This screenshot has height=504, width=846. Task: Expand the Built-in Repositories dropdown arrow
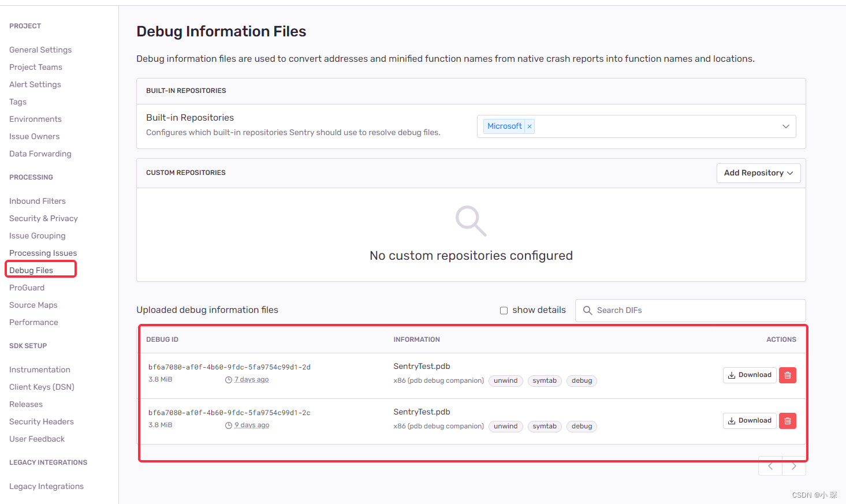[786, 126]
